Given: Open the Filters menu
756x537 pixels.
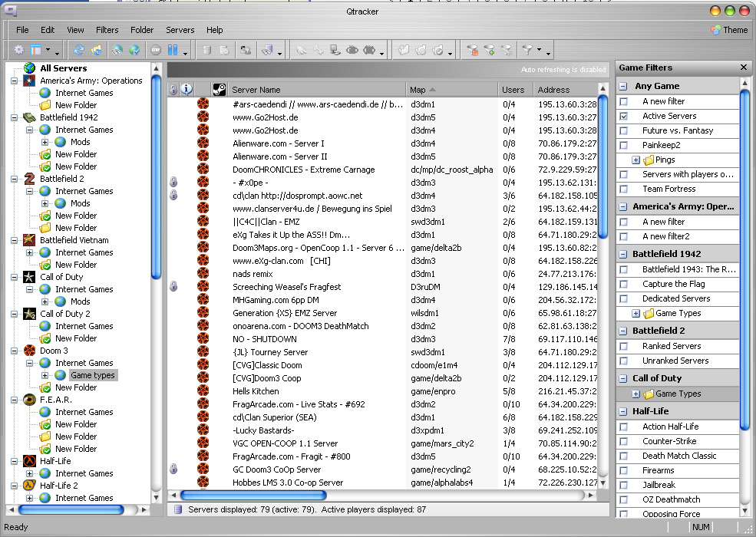Looking at the screenshot, I should click(107, 30).
